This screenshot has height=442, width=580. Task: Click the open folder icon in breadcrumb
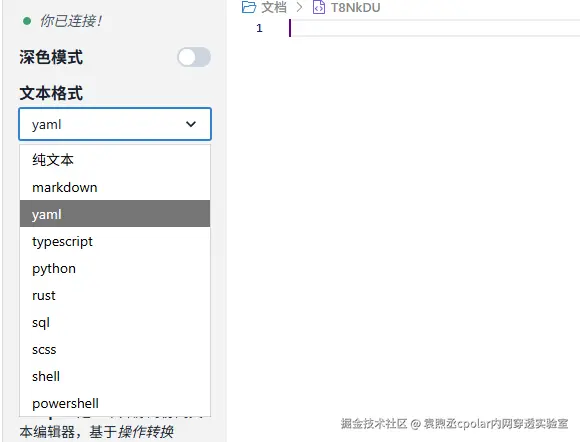pos(249,7)
